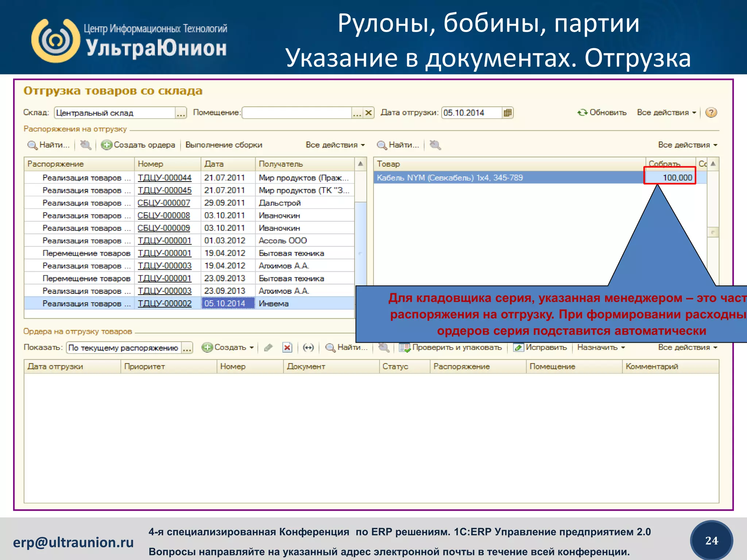
Task: Open top Все действия menu near Обновить
Action: pos(666,113)
